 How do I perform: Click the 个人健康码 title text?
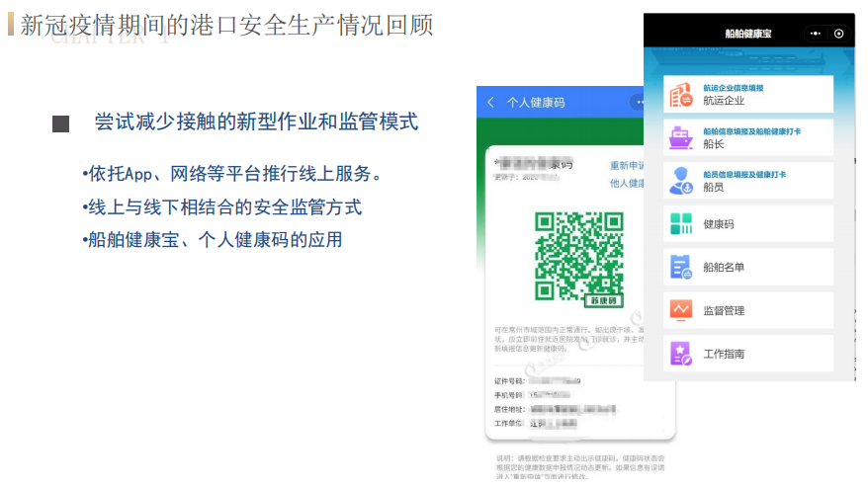(x=535, y=103)
